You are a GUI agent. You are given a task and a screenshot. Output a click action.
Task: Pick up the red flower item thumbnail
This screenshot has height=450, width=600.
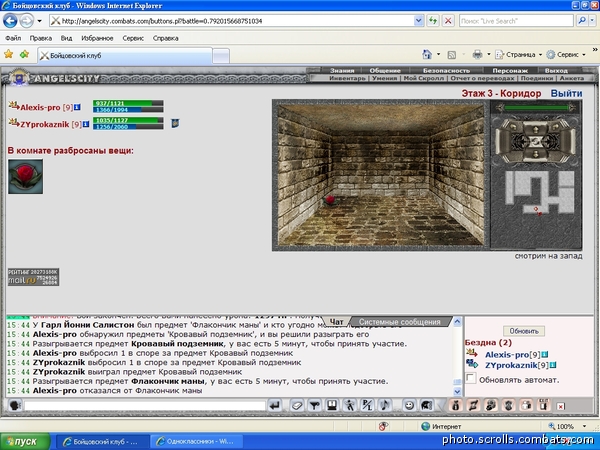tap(26, 176)
